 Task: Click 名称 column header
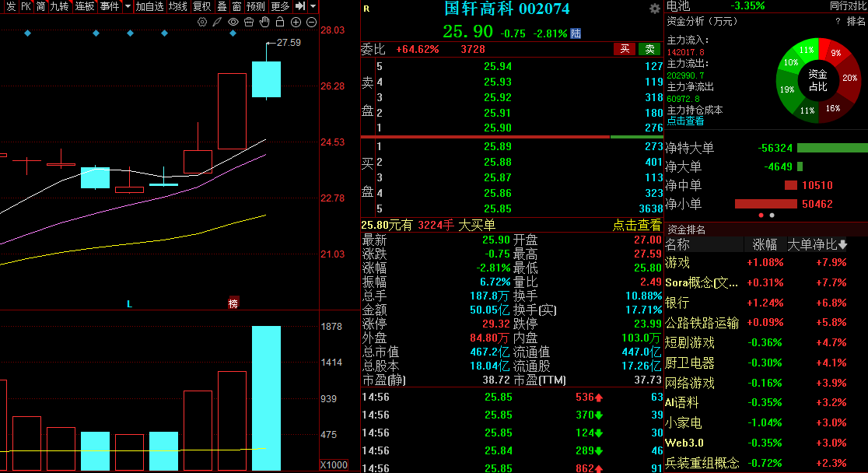[677, 244]
